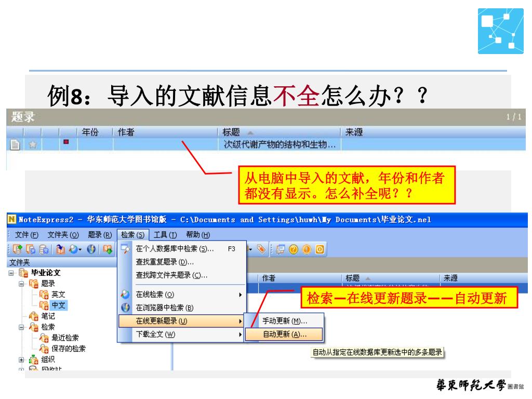Open the 工具(T) menu
Viewport: 532px width, 399px height.
165,235
